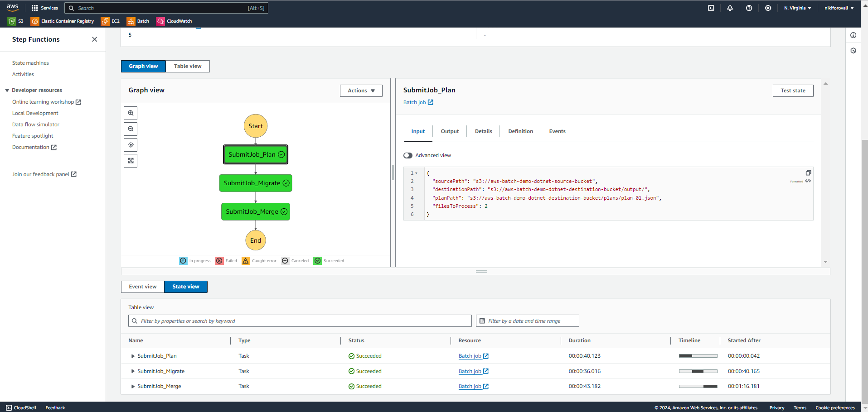Switch to Graph view tab
This screenshot has width=868, height=412.
click(143, 66)
